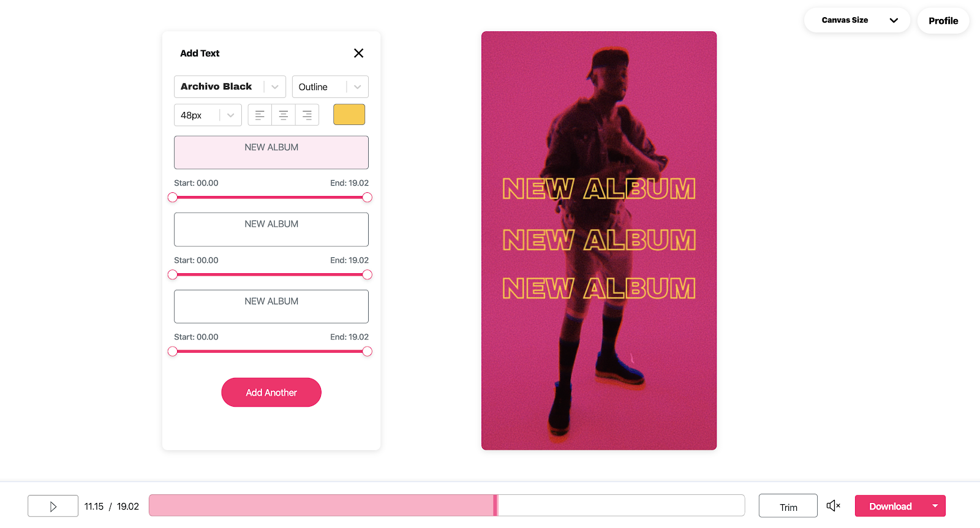Screen dimensions: 980x528
Task: Click the Add Another button
Action: (271, 393)
